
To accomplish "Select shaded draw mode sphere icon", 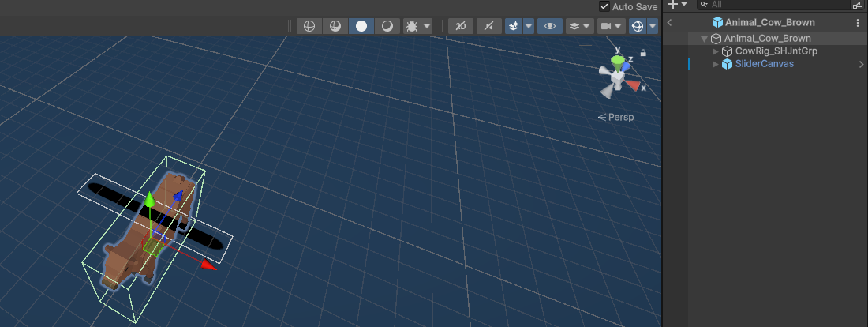I will pos(361,26).
